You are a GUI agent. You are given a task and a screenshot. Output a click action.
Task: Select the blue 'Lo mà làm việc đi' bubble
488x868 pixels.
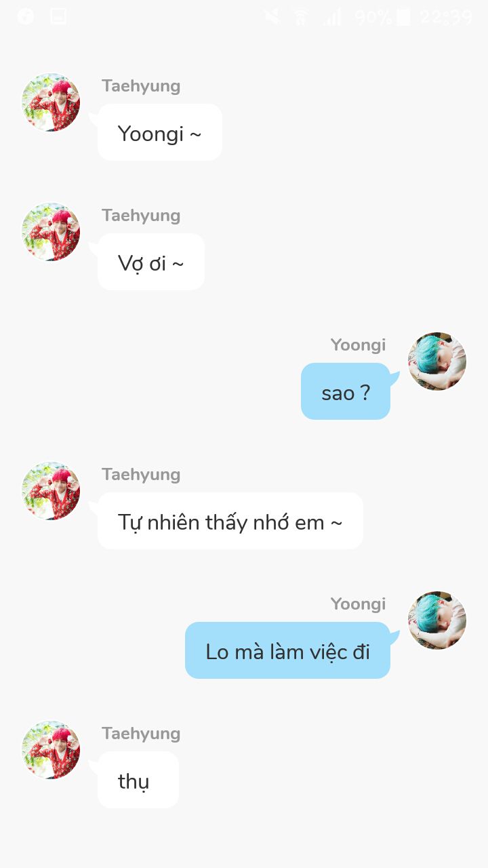(287, 650)
